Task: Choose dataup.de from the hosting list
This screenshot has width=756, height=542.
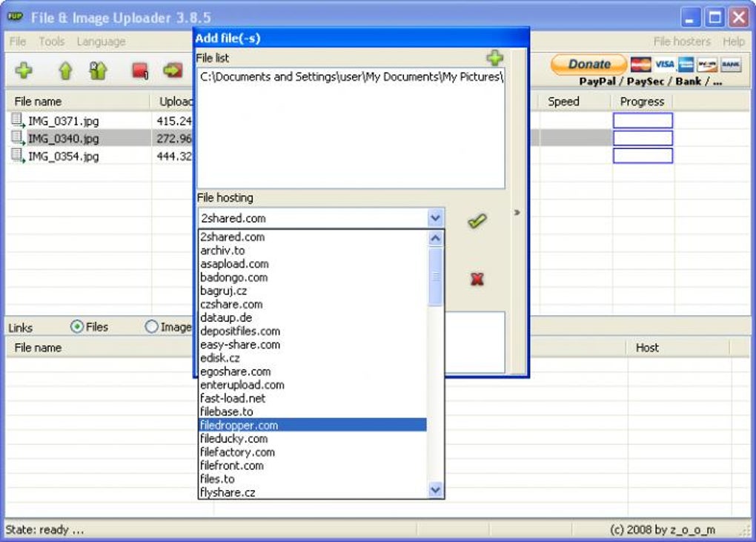Action: (313, 317)
